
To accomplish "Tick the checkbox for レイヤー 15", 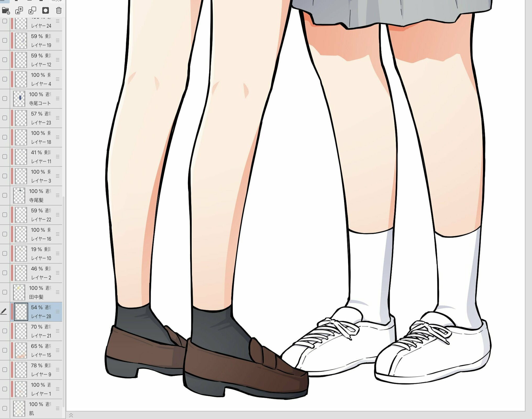I will tap(5, 350).
